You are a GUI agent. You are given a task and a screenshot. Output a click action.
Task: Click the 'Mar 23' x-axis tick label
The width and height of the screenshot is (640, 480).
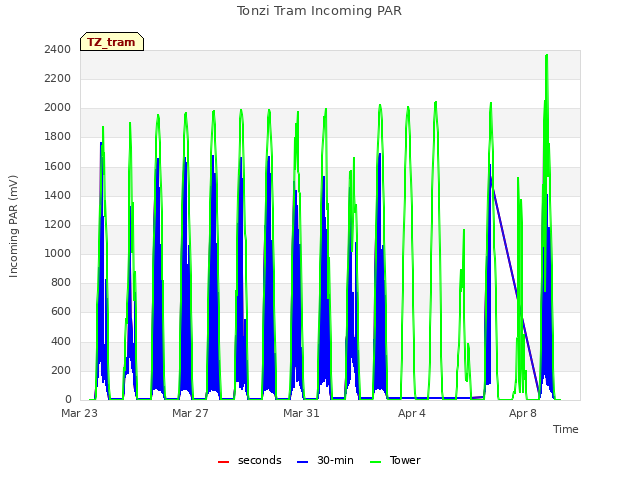coord(80,413)
